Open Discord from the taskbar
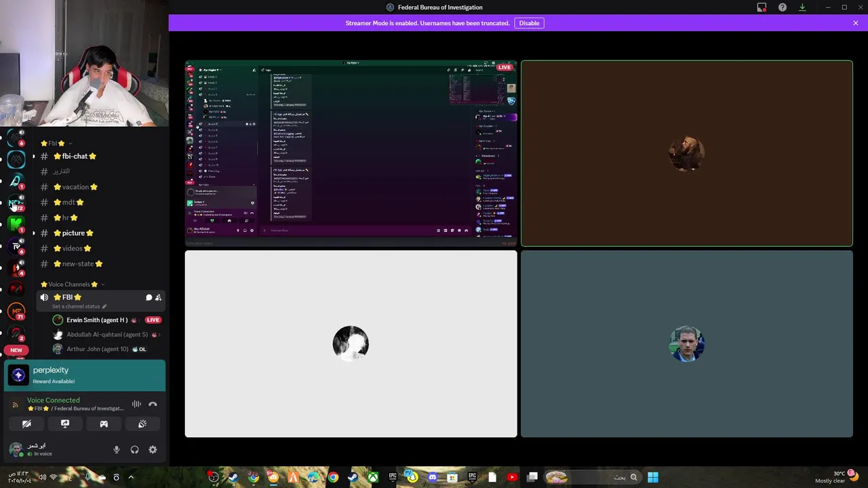Image resolution: width=868 pixels, height=488 pixels. pos(433,477)
